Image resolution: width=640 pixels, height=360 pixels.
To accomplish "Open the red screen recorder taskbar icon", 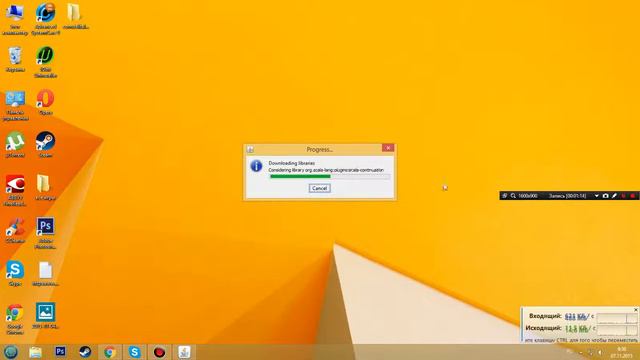I will tap(159, 352).
